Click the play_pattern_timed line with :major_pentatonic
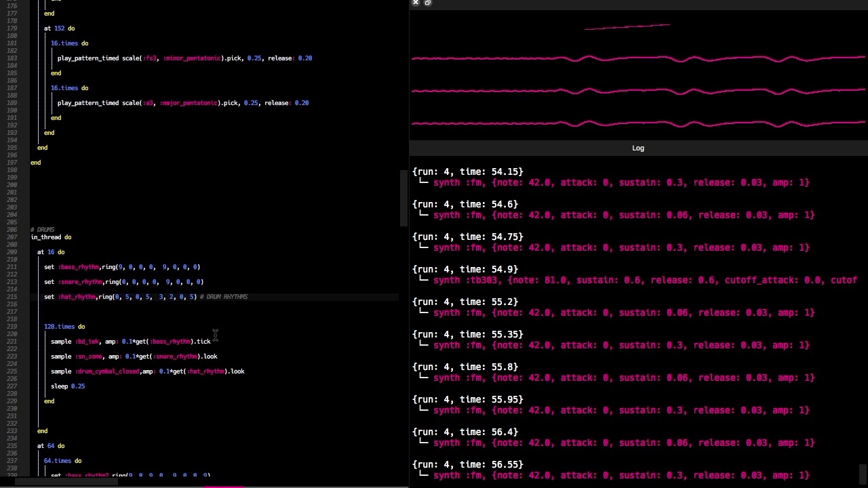Image resolution: width=868 pixels, height=488 pixels. (x=183, y=103)
